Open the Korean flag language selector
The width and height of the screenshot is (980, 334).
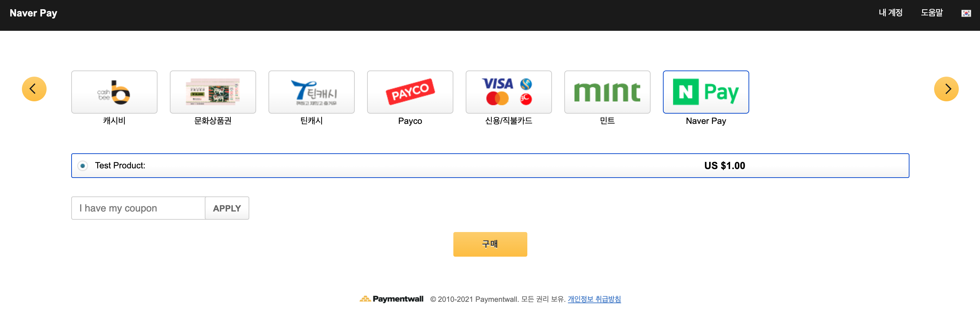click(966, 13)
